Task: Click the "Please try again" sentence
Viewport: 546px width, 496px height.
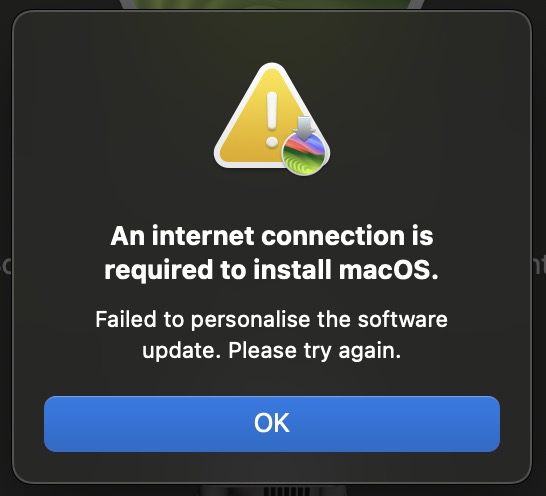Action: 315,351
